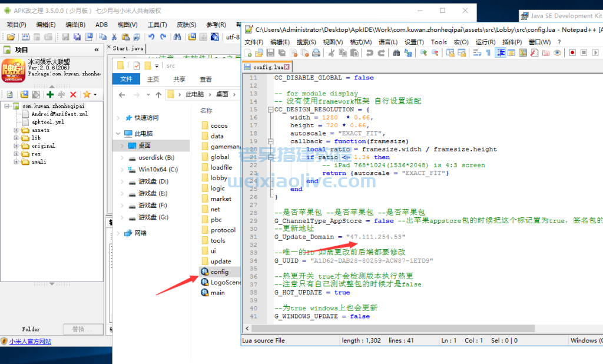Screen dimensions: 603x364
Task: Select the lobby folder in file list
Action: pyautogui.click(x=218, y=178)
